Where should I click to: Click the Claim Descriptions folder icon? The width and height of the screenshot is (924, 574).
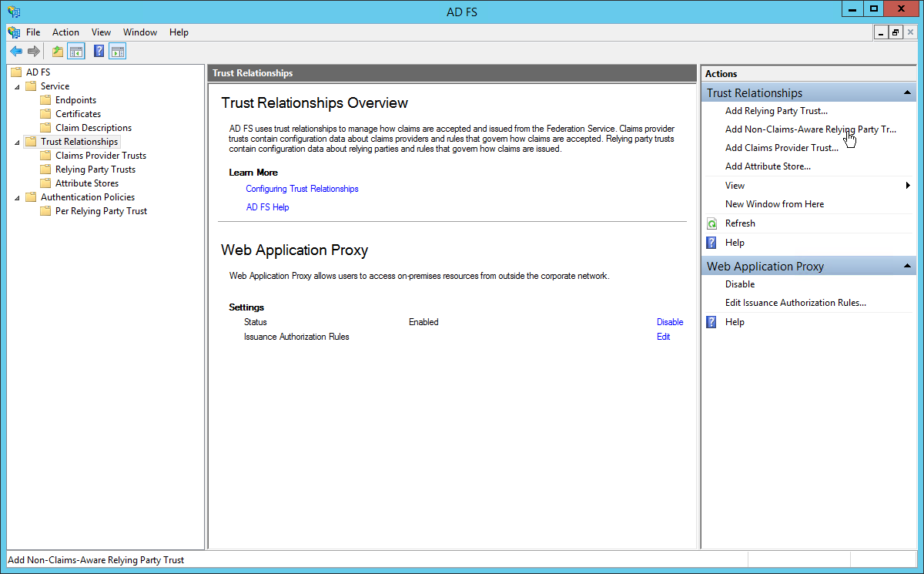(x=45, y=128)
